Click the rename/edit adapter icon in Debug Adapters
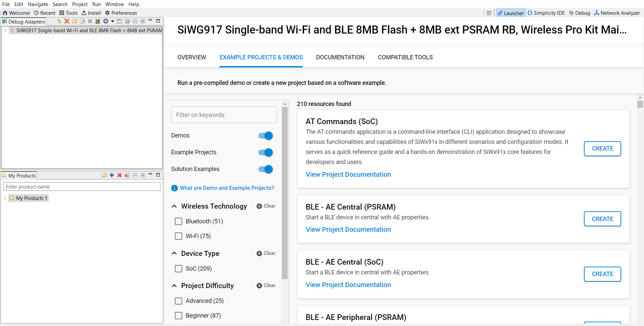 (82, 21)
